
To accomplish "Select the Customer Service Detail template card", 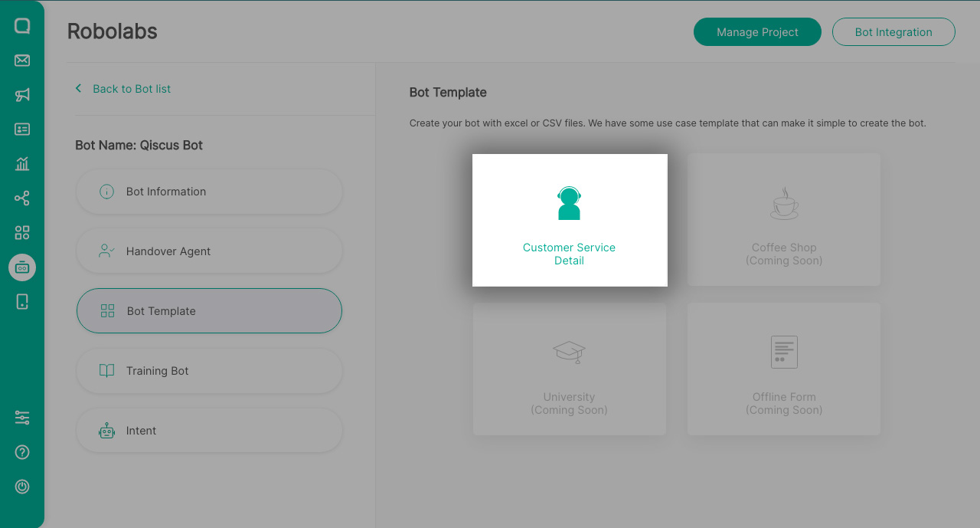I will click(569, 220).
